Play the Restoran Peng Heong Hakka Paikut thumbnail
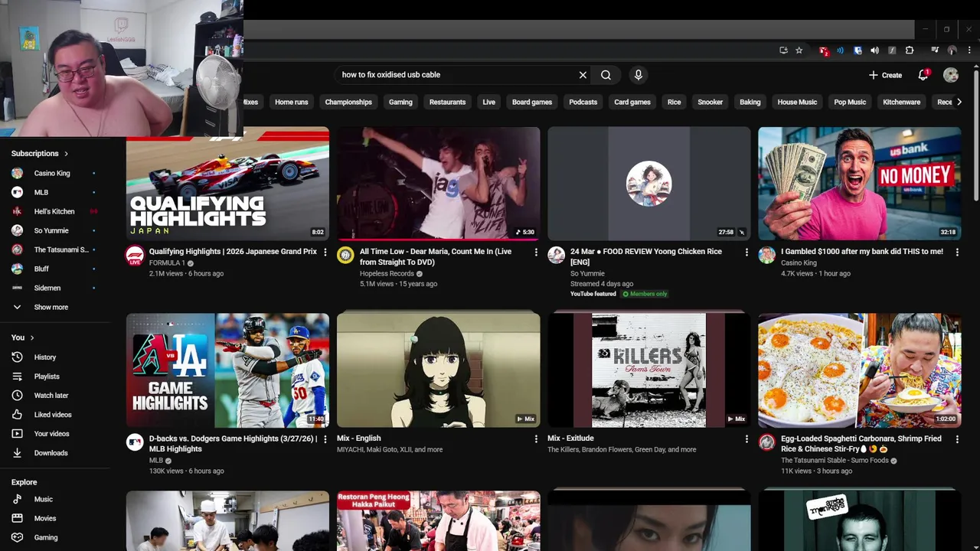 [438, 521]
